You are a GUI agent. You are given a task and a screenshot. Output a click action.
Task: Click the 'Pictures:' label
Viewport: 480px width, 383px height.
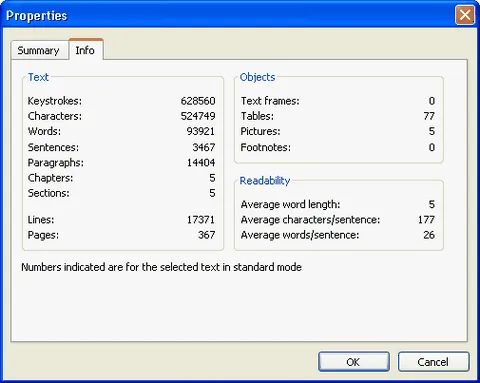tap(260, 131)
